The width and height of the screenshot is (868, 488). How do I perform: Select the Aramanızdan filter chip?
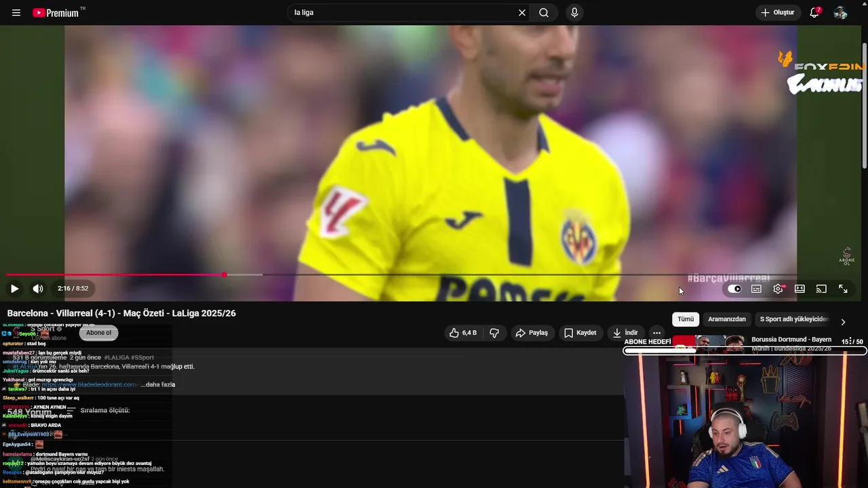[727, 319]
